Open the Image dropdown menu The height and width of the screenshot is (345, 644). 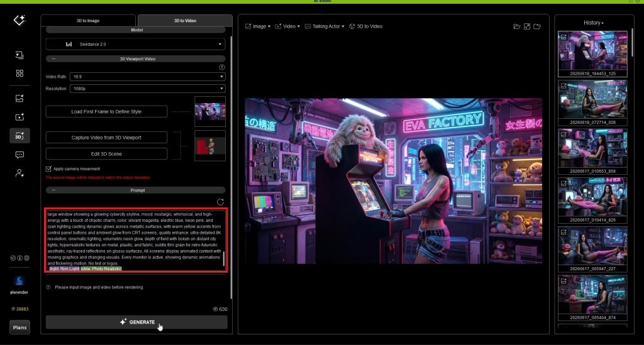[258, 26]
